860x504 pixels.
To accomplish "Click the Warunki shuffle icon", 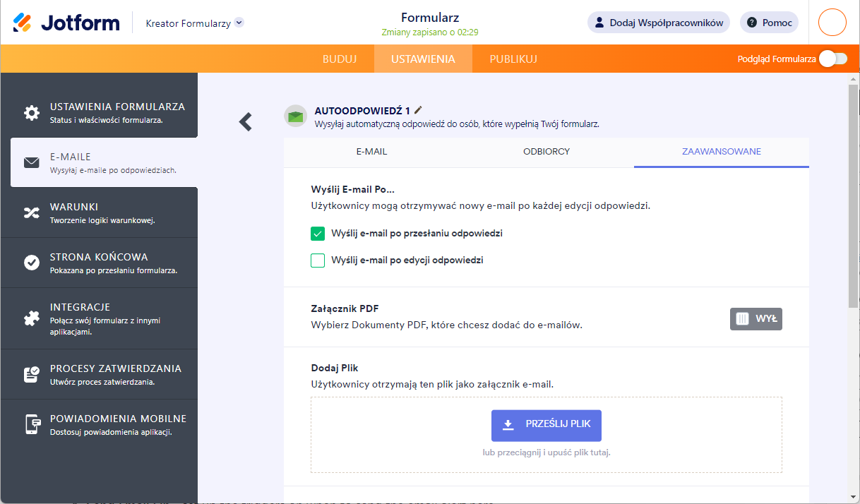I will [32, 212].
